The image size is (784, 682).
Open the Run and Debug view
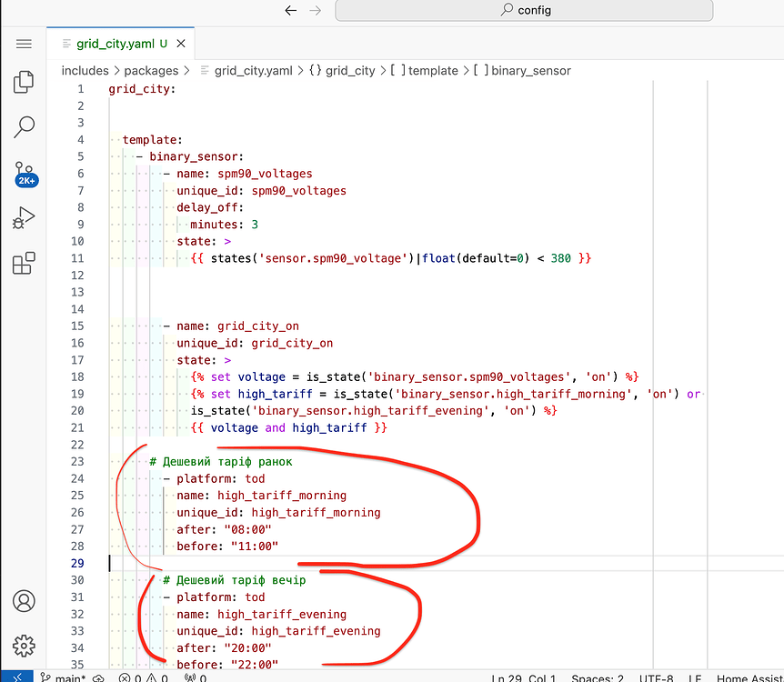[24, 218]
